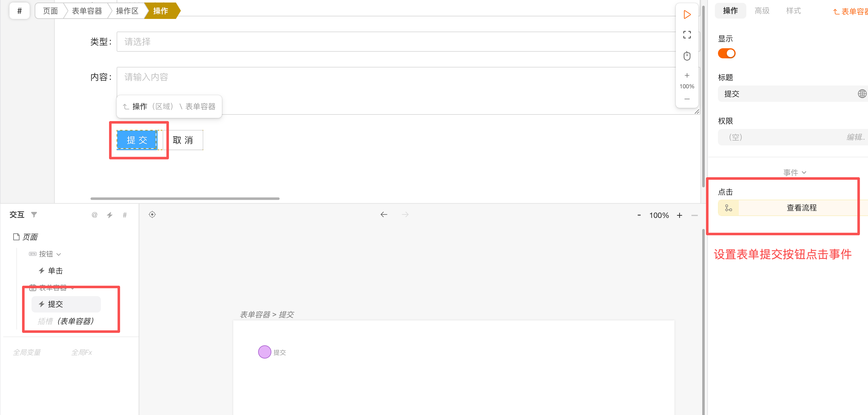Select the 提交 item in the interaction tree

tap(55, 304)
